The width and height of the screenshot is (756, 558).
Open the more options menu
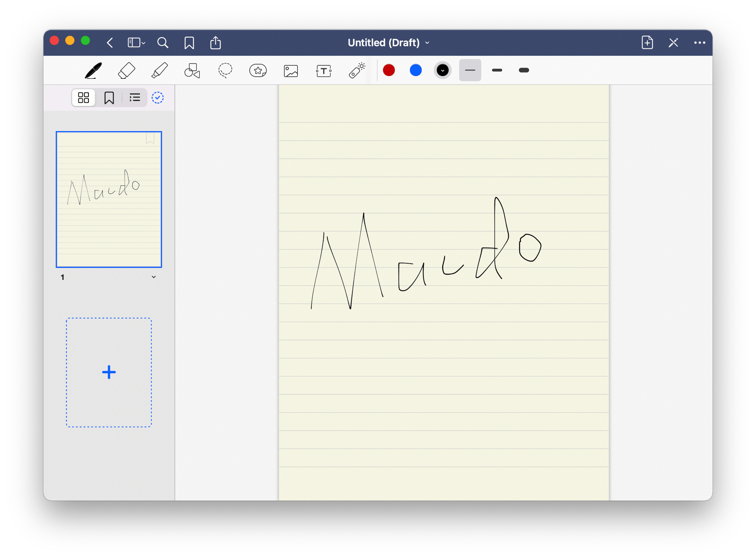[x=700, y=43]
